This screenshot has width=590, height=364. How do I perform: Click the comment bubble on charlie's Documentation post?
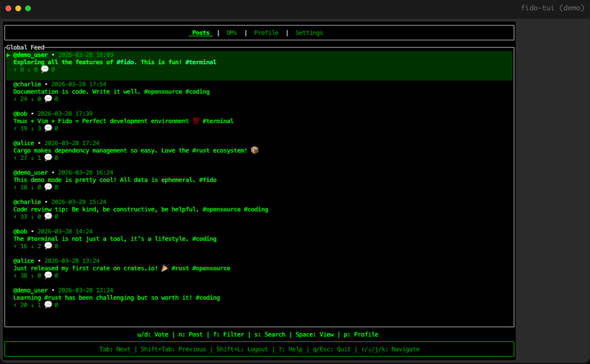click(x=48, y=99)
